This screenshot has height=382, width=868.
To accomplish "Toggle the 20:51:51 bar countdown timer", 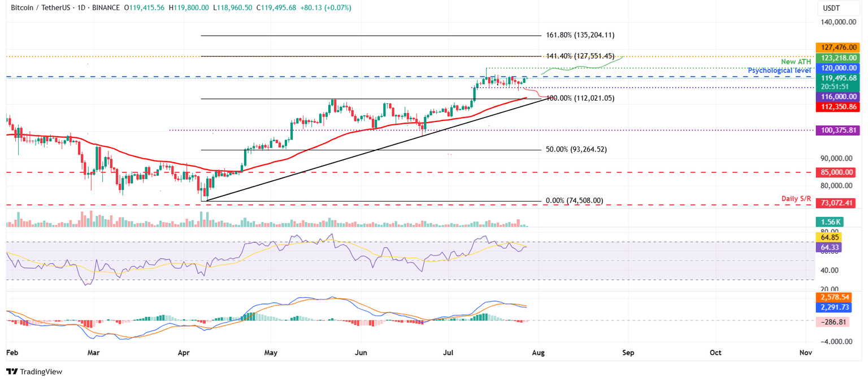I will [x=837, y=88].
